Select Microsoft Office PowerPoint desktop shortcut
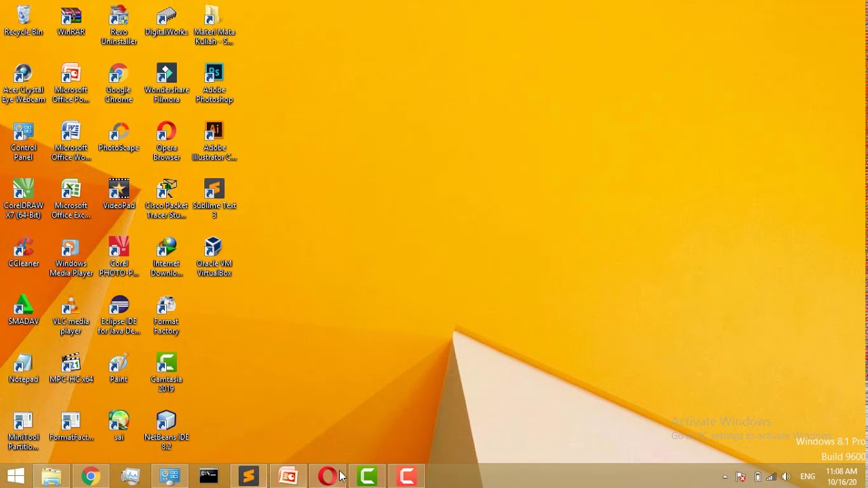This screenshot has width=868, height=488. point(71,83)
